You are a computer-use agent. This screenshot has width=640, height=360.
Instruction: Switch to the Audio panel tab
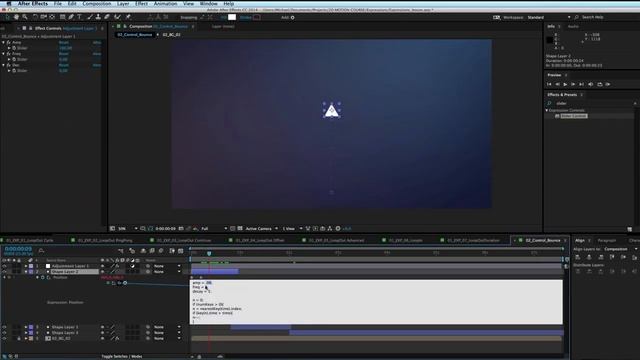pos(573,27)
